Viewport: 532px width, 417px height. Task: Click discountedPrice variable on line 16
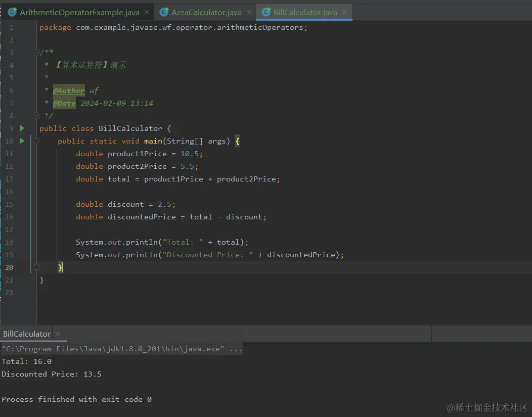[x=142, y=217]
